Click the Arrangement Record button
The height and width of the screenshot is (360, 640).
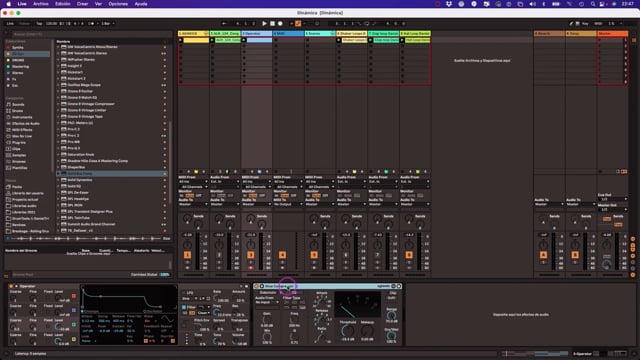click(280, 24)
